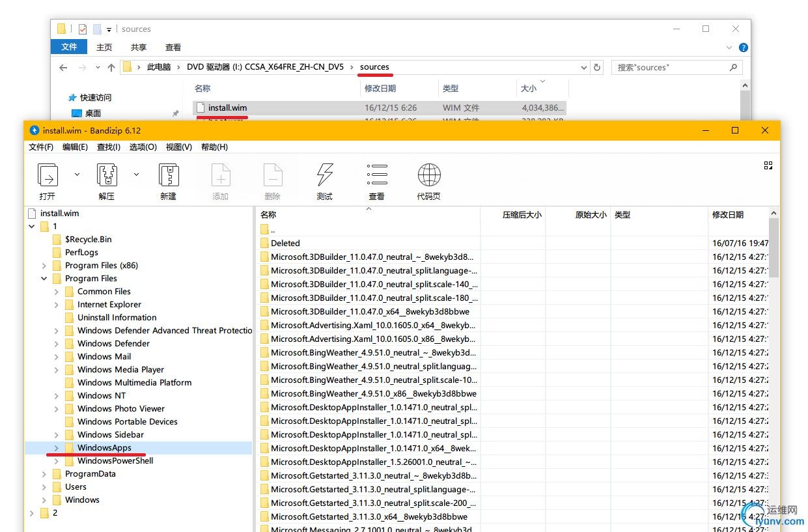Collapse tree node 1 in install.wim
808x532 pixels.
click(x=32, y=226)
